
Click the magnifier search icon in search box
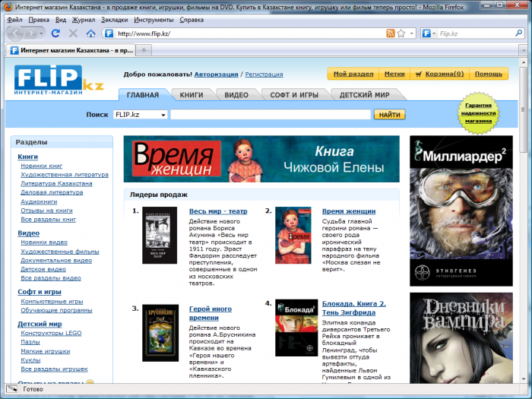[x=519, y=33]
